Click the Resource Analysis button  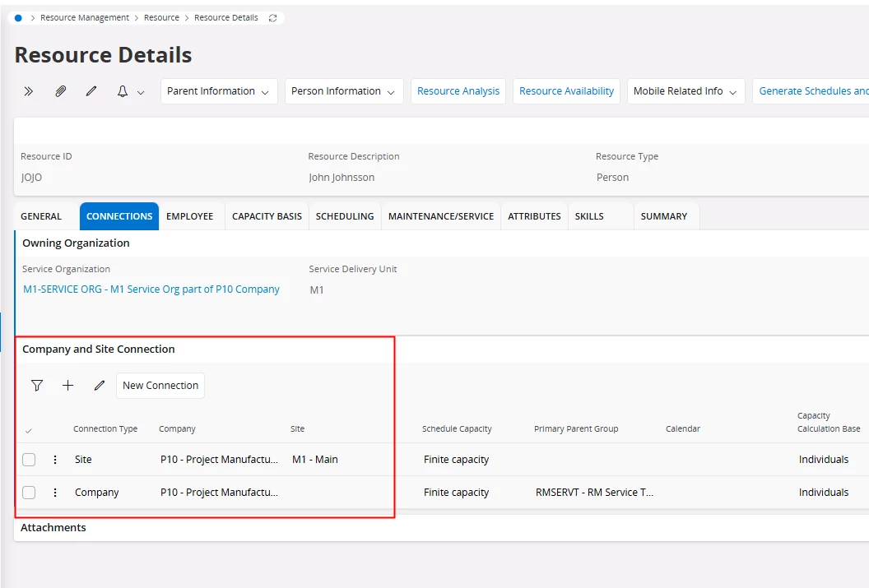click(x=458, y=91)
